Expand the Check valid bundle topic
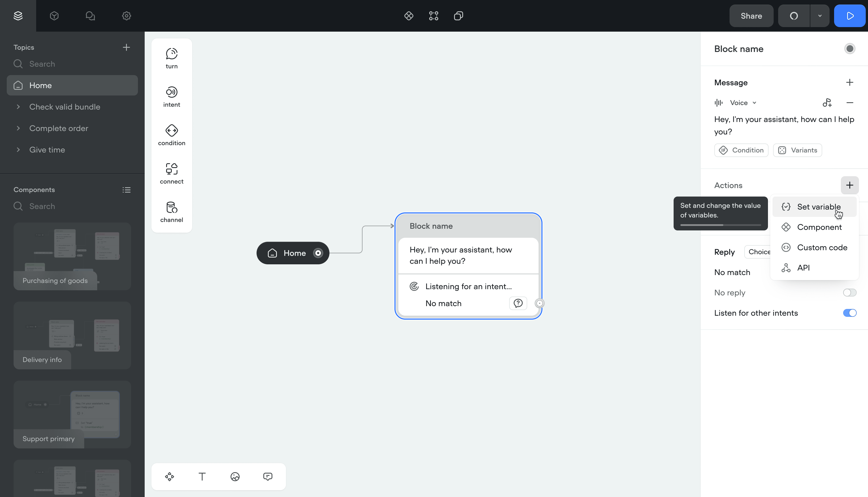This screenshot has height=497, width=868. [18, 107]
